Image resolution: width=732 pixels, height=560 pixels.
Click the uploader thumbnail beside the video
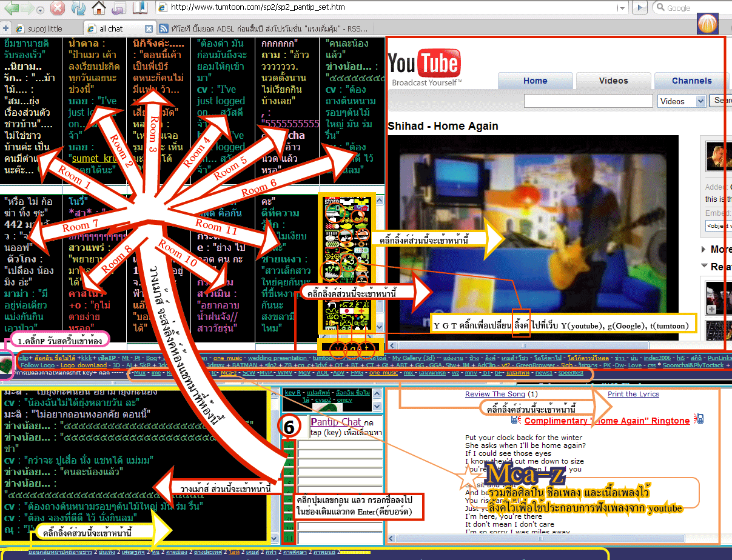719,157
